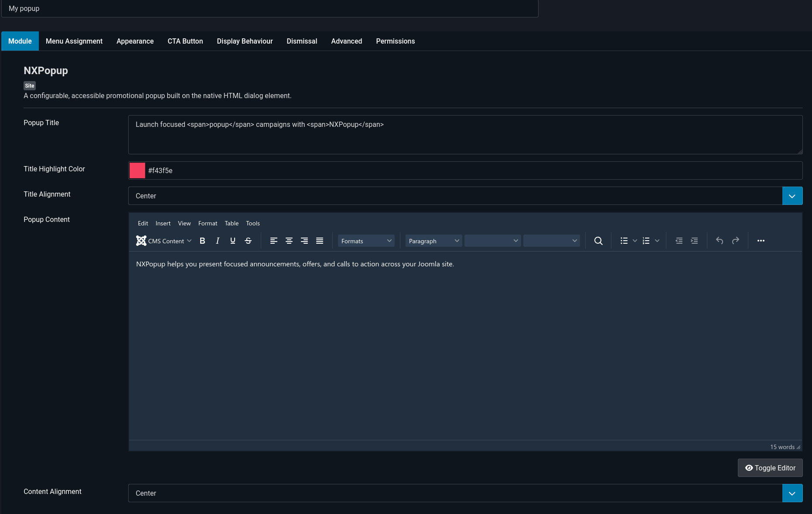Toggle italic formatting in the editor
This screenshot has width=812, height=514.
tap(218, 241)
